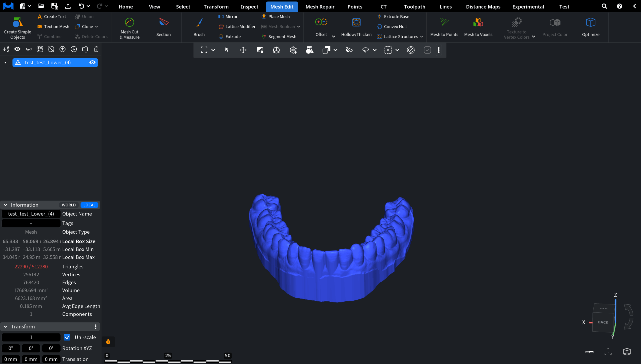Screen dimensions: 641x364
Task: Toggle visibility of test_test_Lower_(4)
Action: pyautogui.click(x=92, y=63)
